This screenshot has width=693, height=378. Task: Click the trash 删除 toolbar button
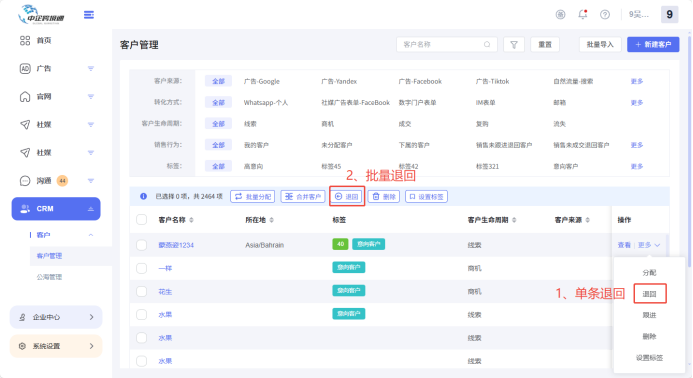pyautogui.click(x=384, y=197)
